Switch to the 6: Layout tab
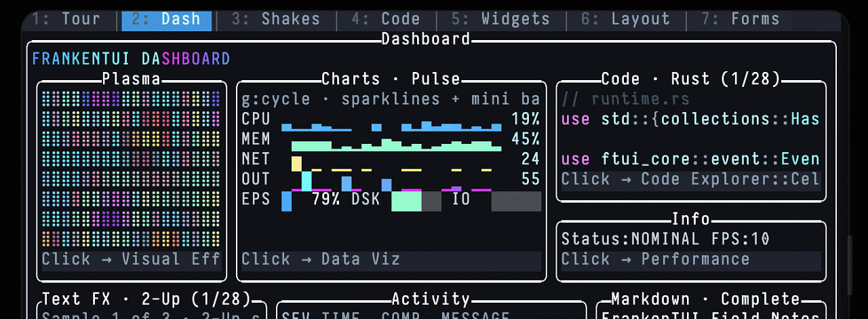868x319 pixels. tap(625, 20)
